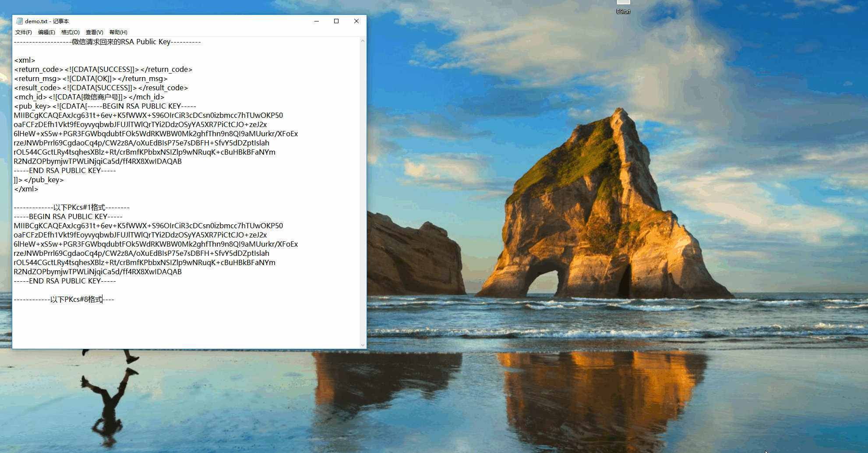868x453 pixels.
Task: Click the '以下PKcs#1格式' separator line
Action: [71, 208]
